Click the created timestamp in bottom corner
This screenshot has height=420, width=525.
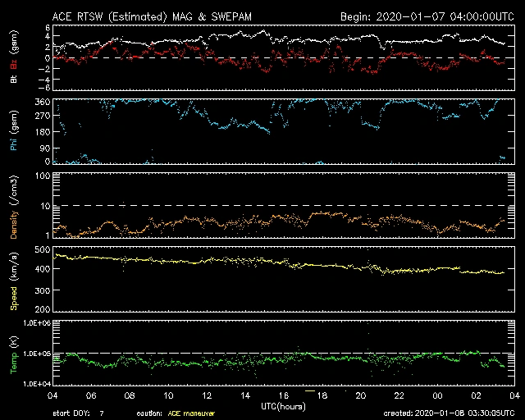point(448,413)
